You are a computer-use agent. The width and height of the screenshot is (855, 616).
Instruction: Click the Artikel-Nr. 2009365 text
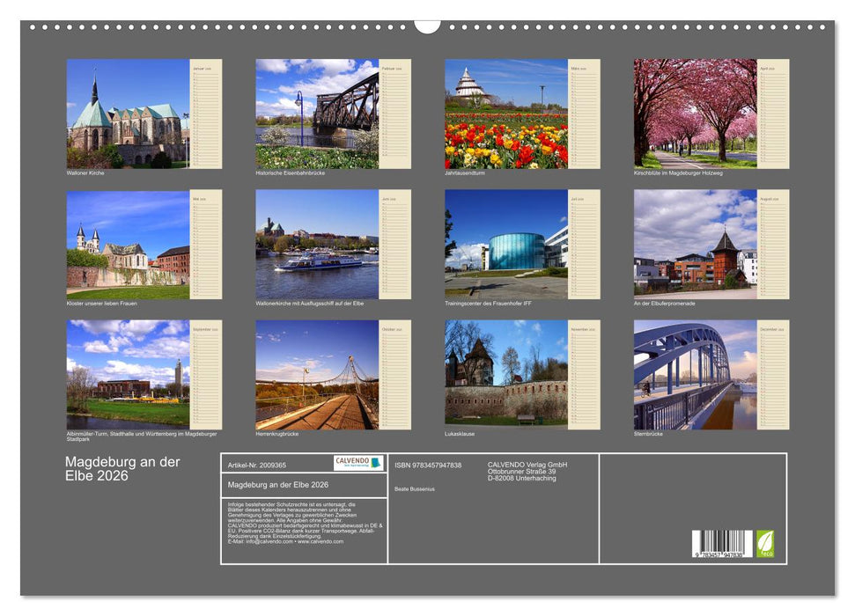(257, 465)
